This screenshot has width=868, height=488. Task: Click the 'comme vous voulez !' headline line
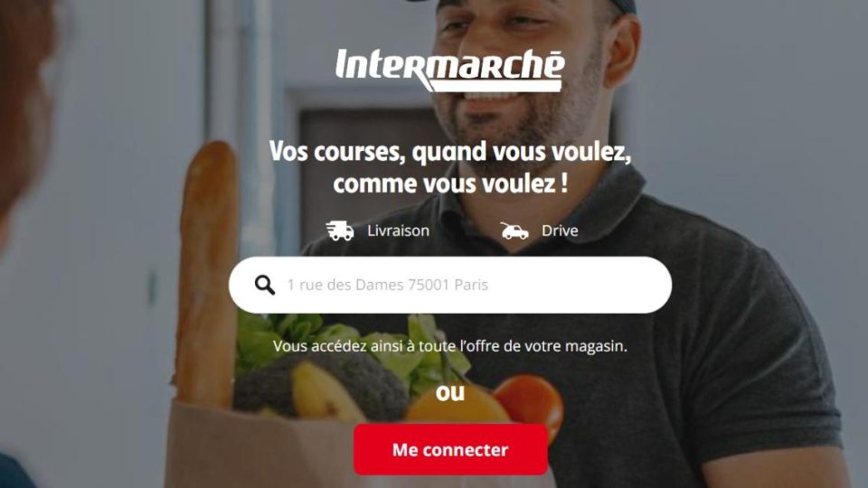tap(450, 183)
